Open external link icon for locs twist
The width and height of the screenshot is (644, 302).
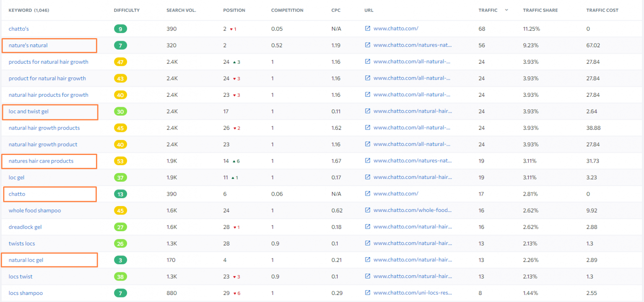tap(368, 276)
